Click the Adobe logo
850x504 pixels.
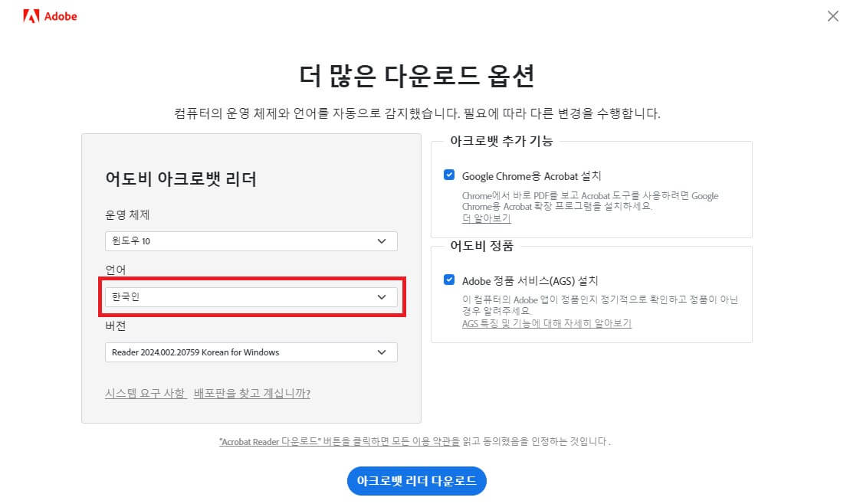[49, 15]
